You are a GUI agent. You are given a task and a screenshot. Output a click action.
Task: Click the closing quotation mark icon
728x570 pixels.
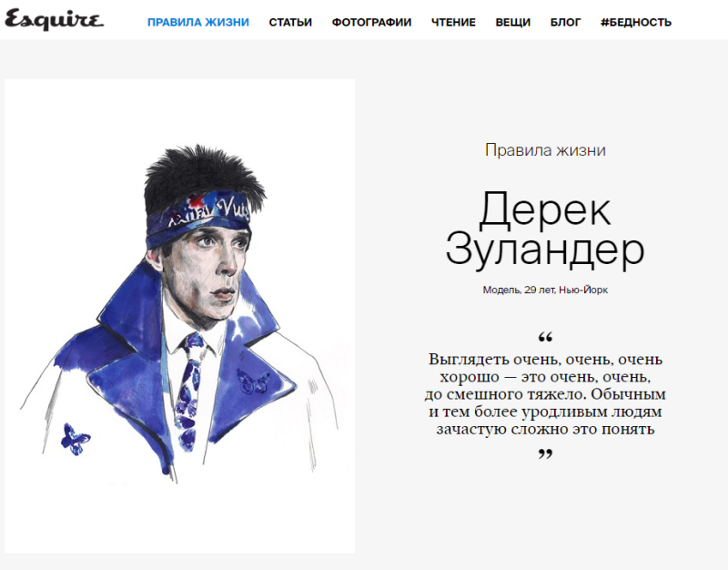[x=545, y=453]
